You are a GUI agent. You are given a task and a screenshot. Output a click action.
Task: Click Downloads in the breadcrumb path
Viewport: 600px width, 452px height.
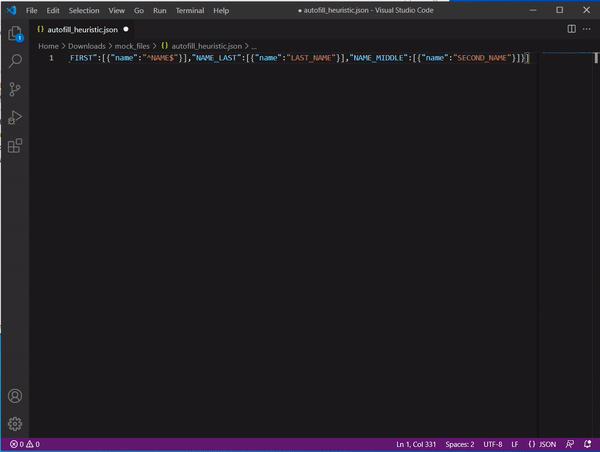86,46
